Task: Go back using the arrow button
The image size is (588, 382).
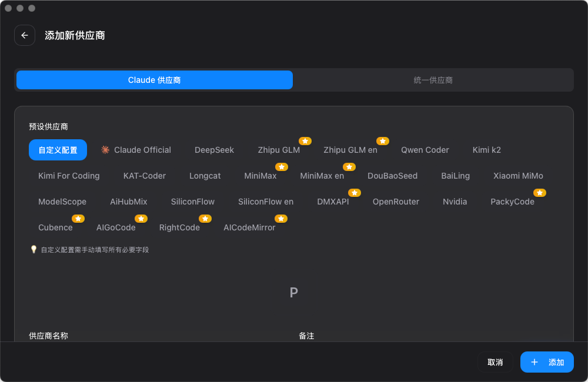Action: pos(25,35)
